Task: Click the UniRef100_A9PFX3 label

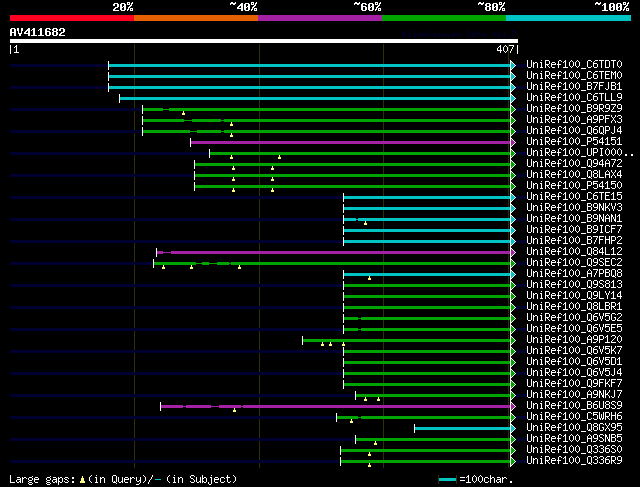Action: click(574, 120)
